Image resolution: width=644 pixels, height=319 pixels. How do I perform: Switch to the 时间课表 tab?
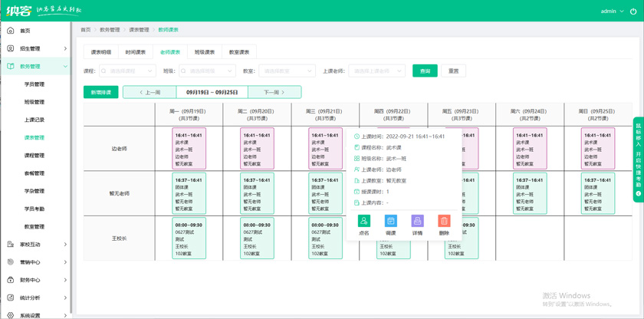[x=136, y=52]
